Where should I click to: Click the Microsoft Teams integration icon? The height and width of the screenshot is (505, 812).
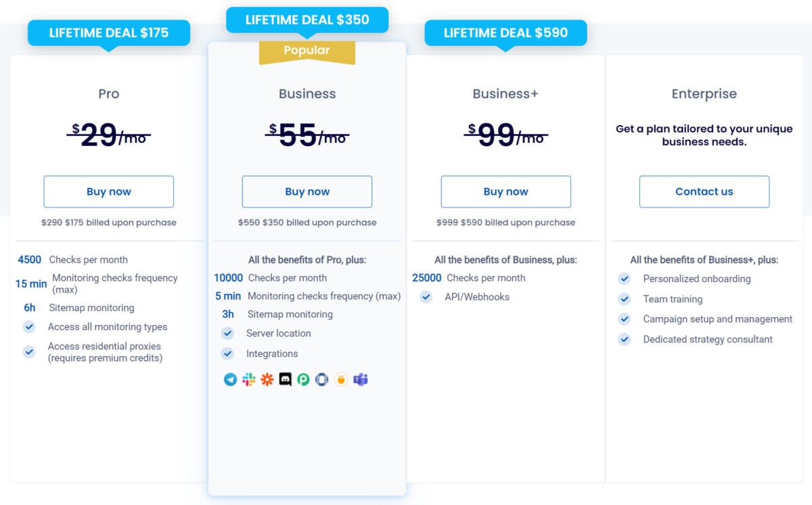(x=359, y=379)
